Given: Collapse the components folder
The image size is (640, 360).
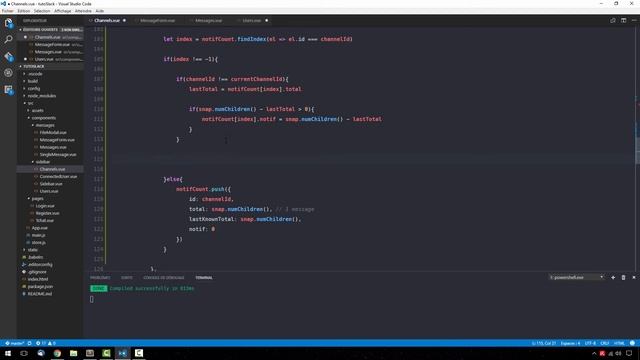Looking at the screenshot, I should pyautogui.click(x=44, y=118).
